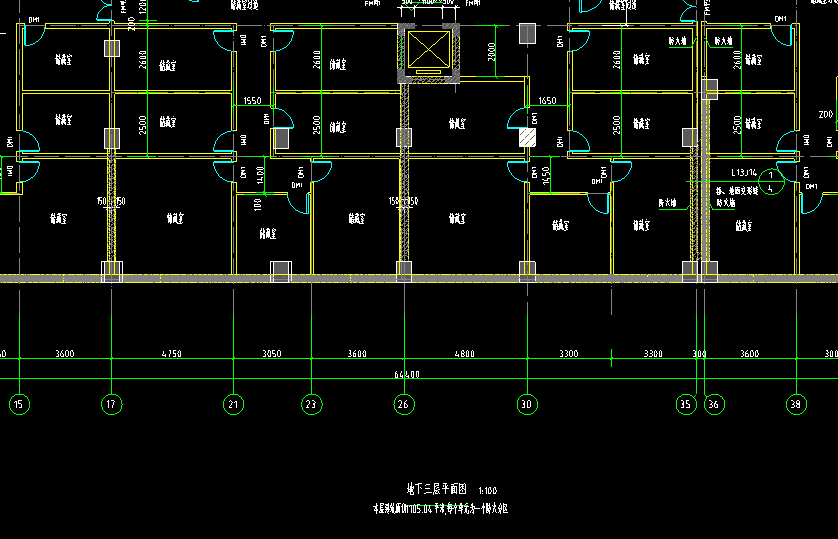Select the 1450 vertical dimension text
This screenshot has width=838, height=539.
pos(546,175)
